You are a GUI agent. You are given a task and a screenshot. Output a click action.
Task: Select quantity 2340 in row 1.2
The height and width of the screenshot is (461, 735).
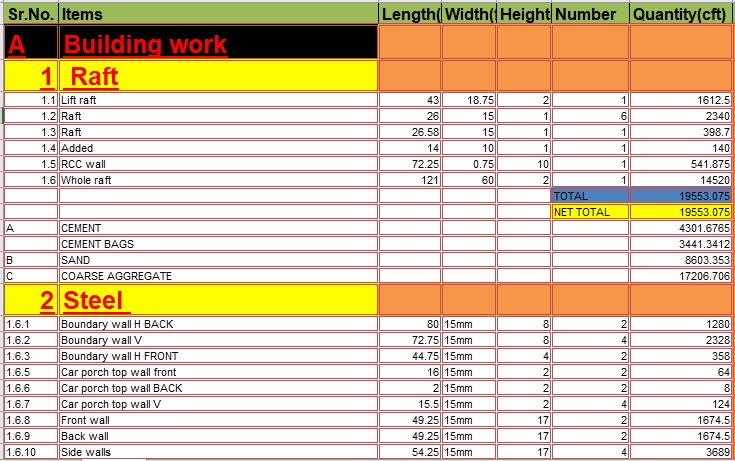pyautogui.click(x=681, y=116)
